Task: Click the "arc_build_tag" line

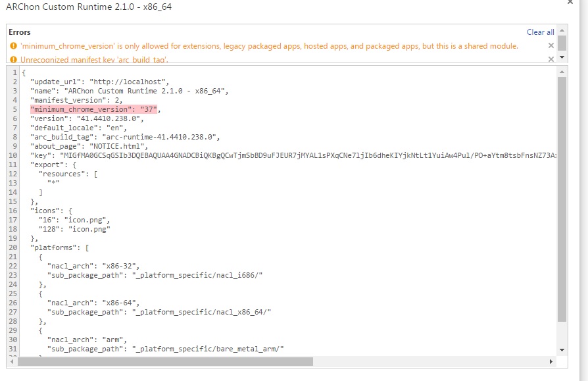Action: tap(125, 137)
